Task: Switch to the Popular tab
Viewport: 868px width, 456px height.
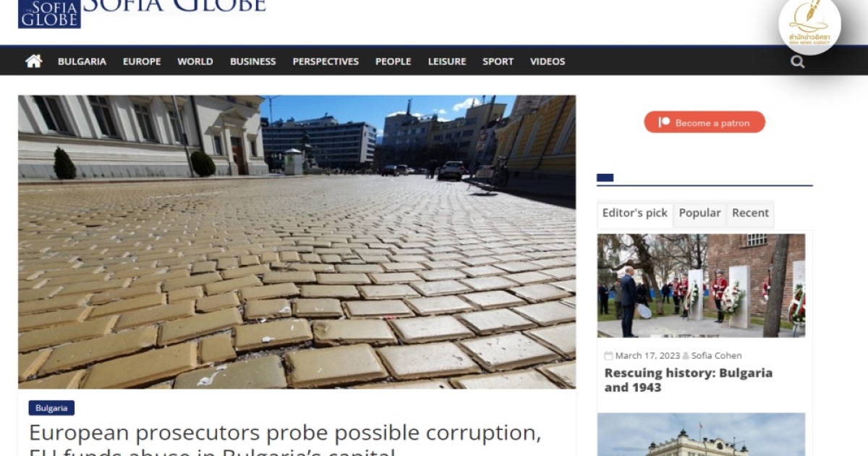Action: pyautogui.click(x=699, y=214)
